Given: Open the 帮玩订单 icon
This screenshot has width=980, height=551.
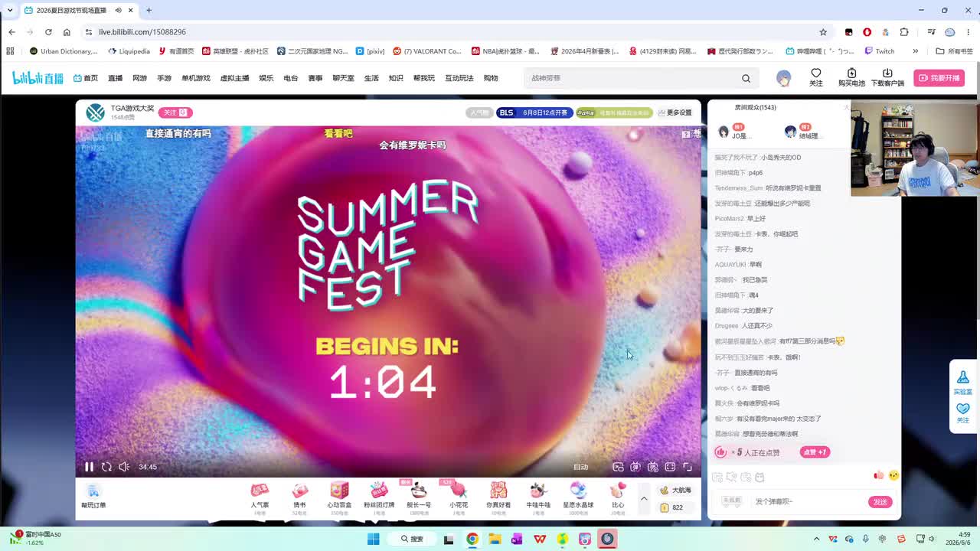Looking at the screenshot, I should pyautogui.click(x=93, y=496).
